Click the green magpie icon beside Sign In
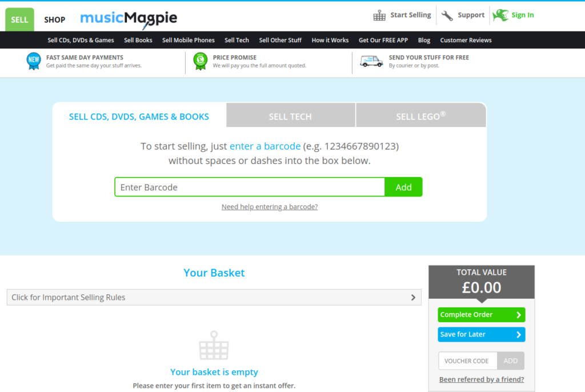Screen dimensions: 585x392 500,15
